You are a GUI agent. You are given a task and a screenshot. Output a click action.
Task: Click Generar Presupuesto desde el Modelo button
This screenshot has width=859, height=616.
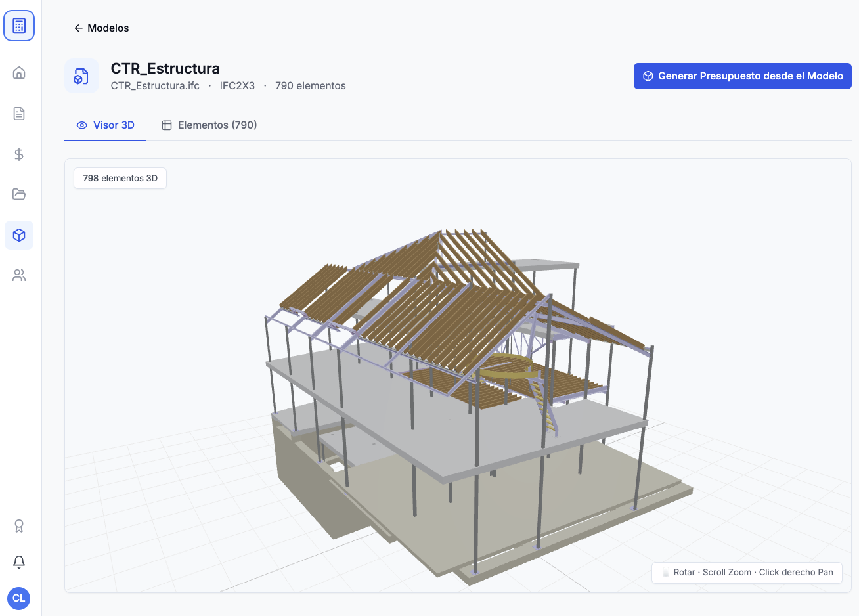point(742,76)
